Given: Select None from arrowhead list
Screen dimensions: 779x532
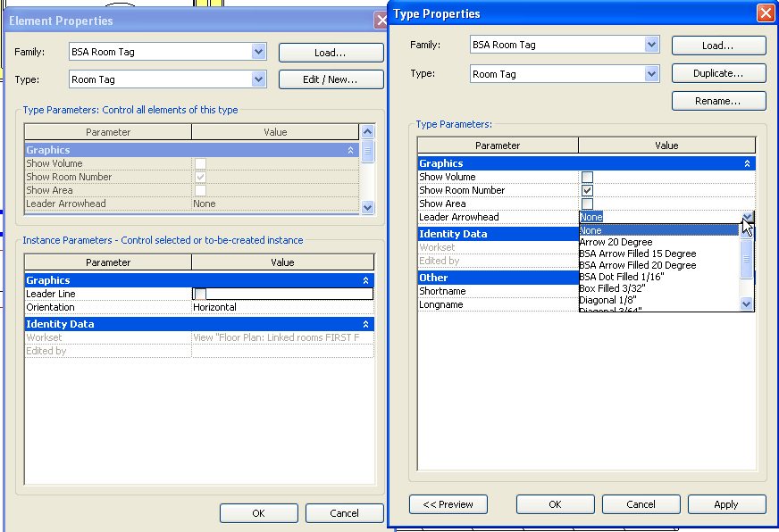Looking at the screenshot, I should (659, 230).
